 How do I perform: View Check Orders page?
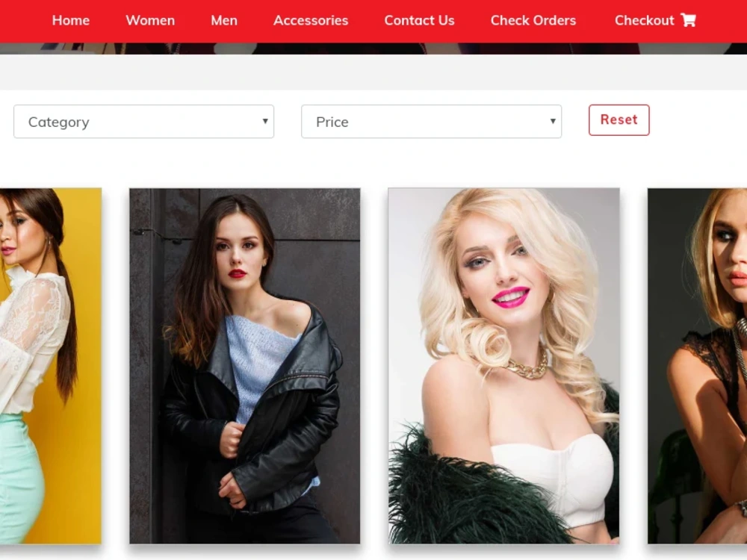[533, 20]
